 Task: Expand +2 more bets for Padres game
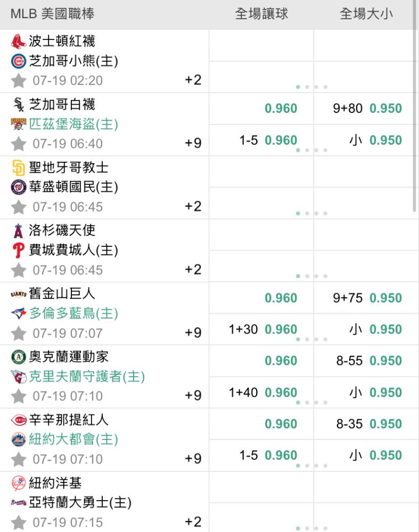193,206
